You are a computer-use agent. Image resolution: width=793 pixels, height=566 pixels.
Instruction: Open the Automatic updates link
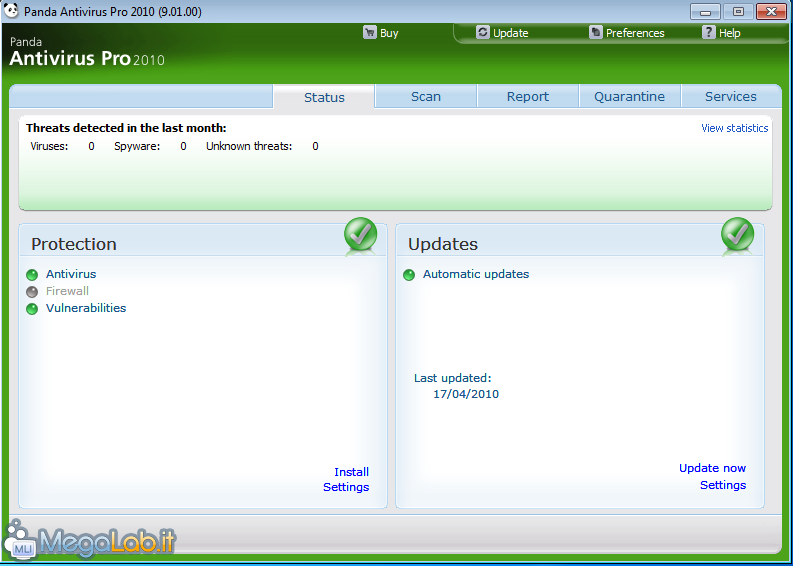[476, 274]
